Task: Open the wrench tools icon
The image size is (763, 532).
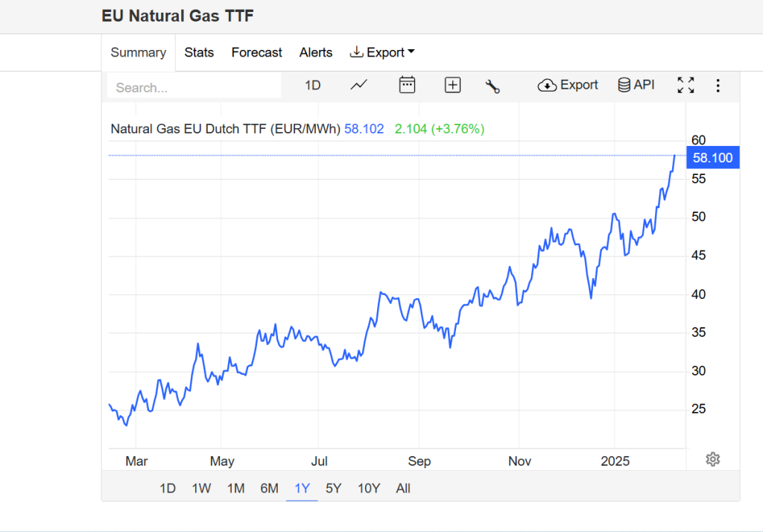Action: coord(492,86)
